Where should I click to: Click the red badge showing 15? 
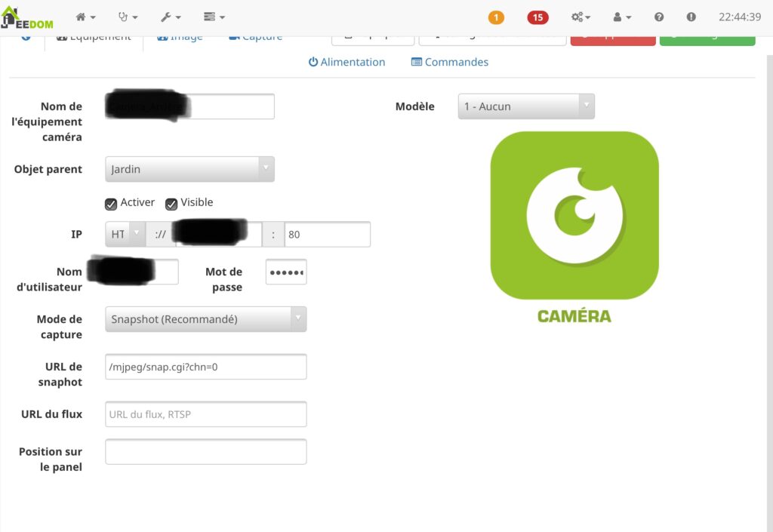[537, 18]
